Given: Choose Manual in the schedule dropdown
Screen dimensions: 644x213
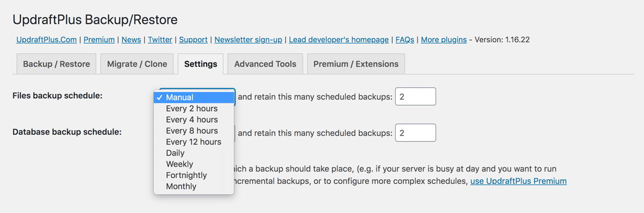Looking at the screenshot, I should (194, 97).
